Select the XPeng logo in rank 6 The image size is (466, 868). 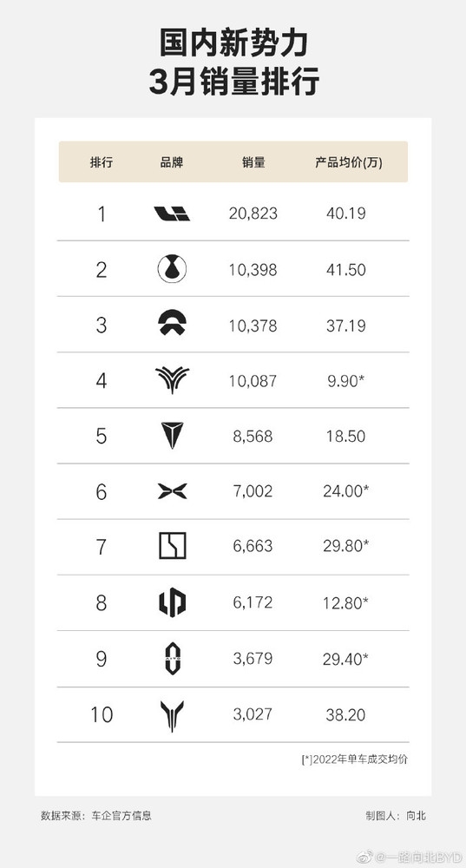tap(172, 491)
